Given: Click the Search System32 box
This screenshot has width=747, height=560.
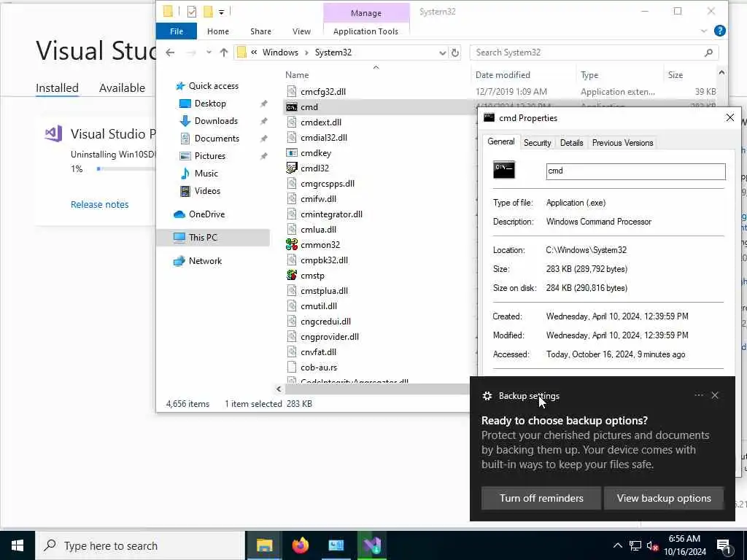Looking at the screenshot, I should (594, 52).
